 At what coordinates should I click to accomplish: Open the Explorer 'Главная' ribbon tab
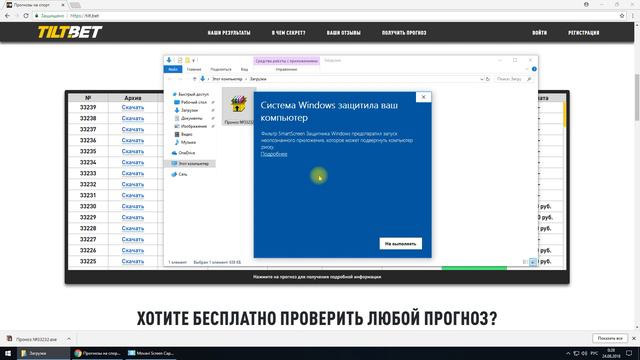coord(194,69)
